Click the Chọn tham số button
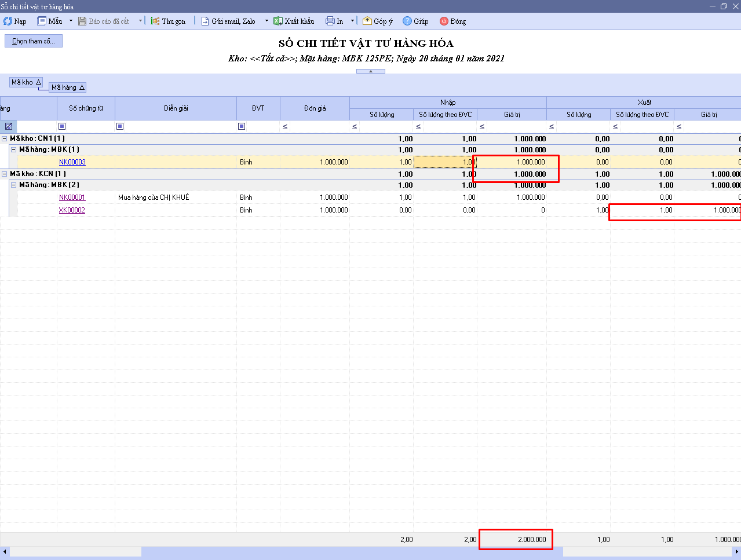 (34, 41)
